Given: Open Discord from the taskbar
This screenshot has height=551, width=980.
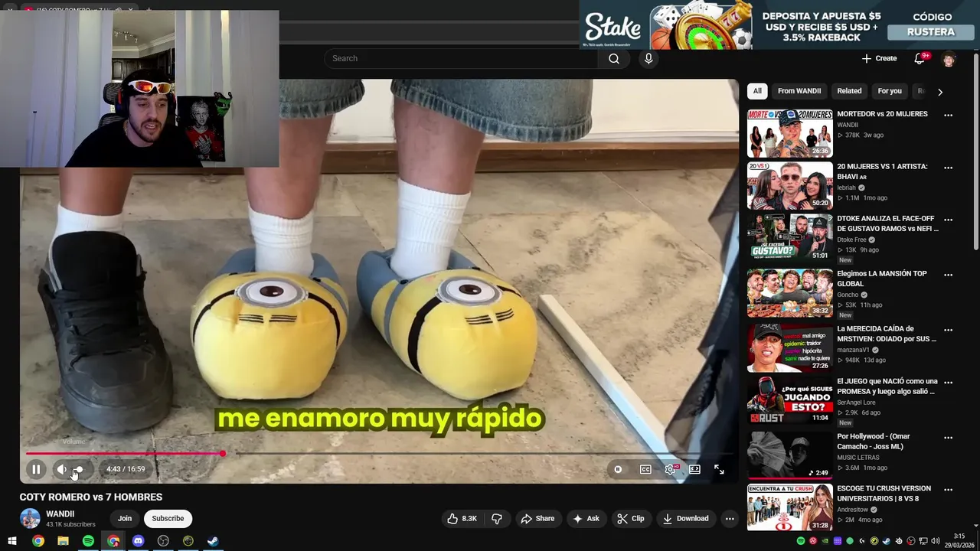Looking at the screenshot, I should click(138, 541).
